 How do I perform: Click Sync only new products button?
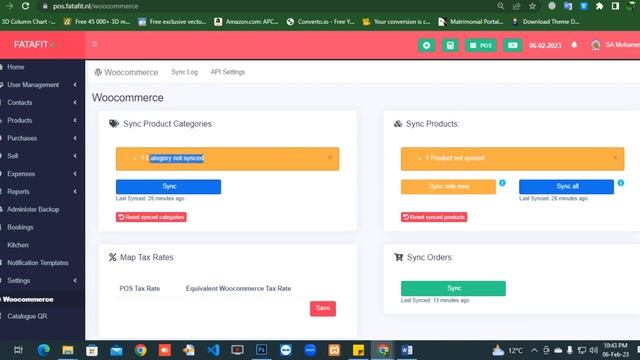click(x=448, y=187)
